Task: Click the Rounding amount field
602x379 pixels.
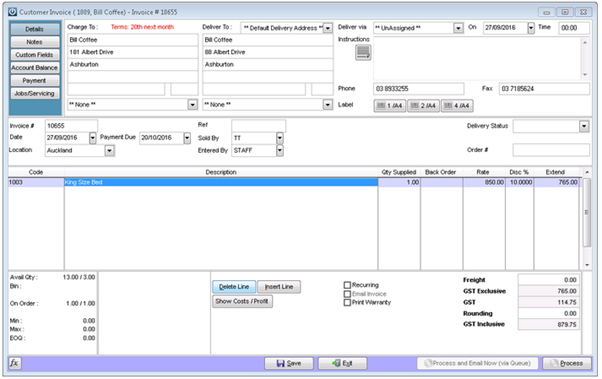Action: click(549, 313)
